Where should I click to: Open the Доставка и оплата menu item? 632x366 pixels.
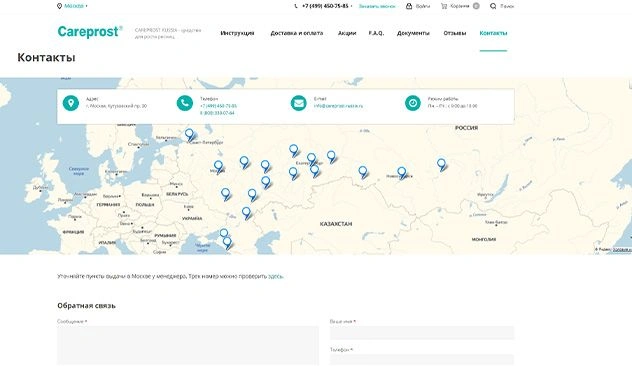coord(297,33)
